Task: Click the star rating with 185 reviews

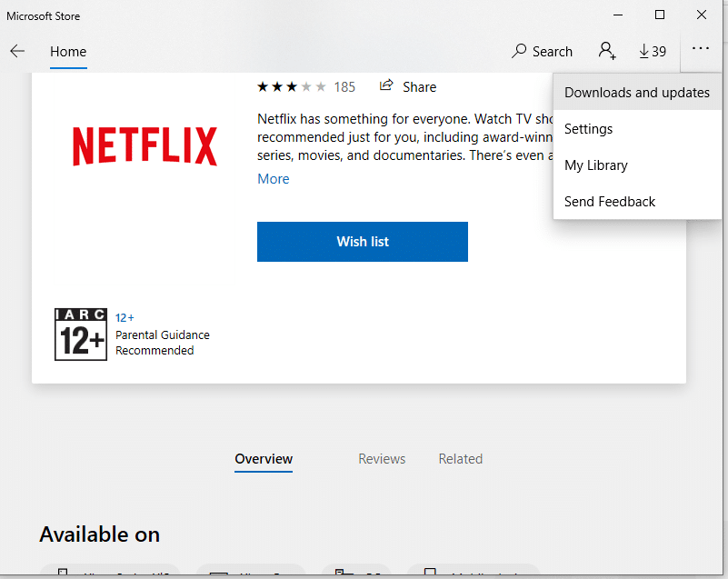Action: pos(306,87)
